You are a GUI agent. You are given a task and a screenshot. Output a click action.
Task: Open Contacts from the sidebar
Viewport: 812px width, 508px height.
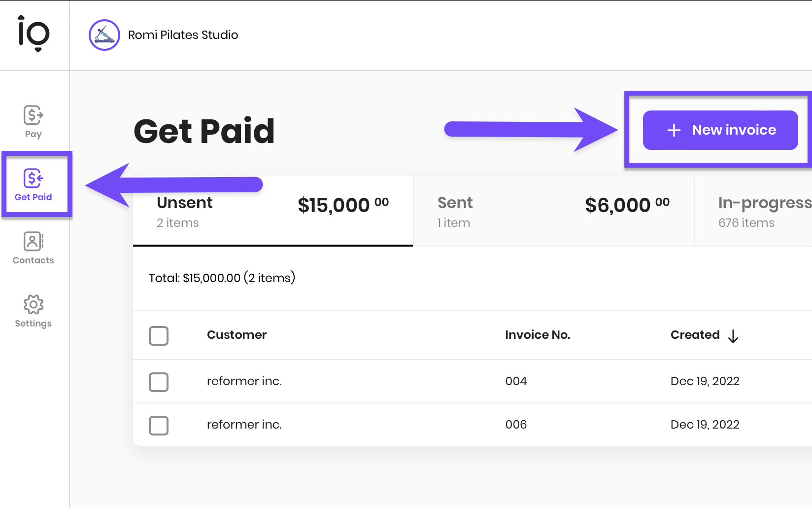34,248
